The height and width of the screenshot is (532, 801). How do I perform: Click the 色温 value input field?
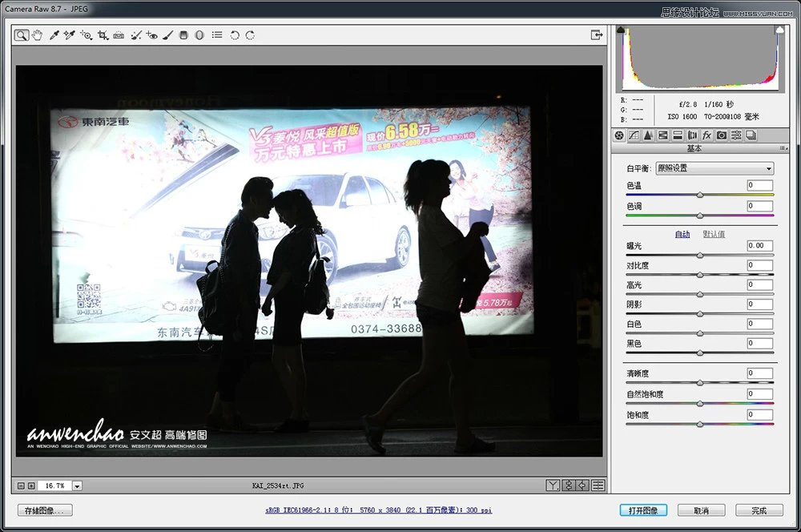click(759, 186)
